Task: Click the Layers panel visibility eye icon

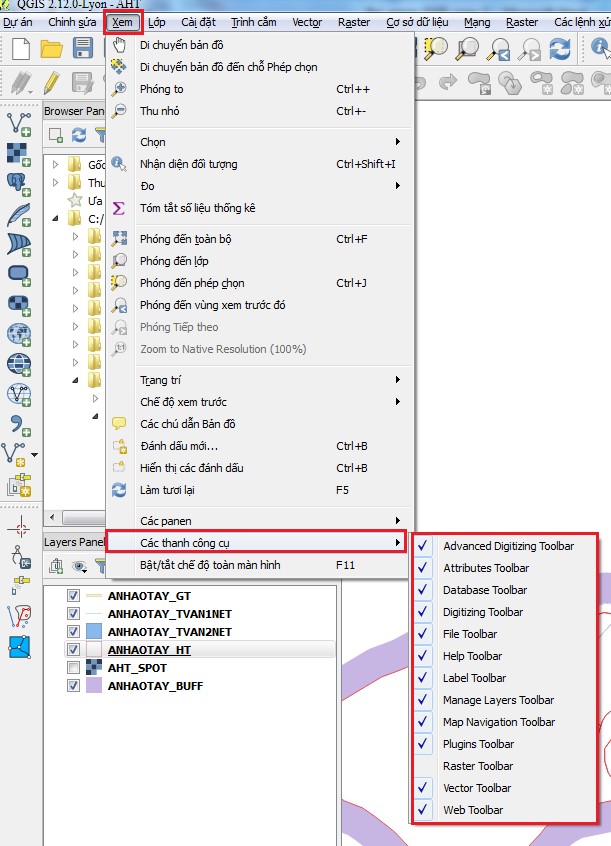Action: click(79, 566)
